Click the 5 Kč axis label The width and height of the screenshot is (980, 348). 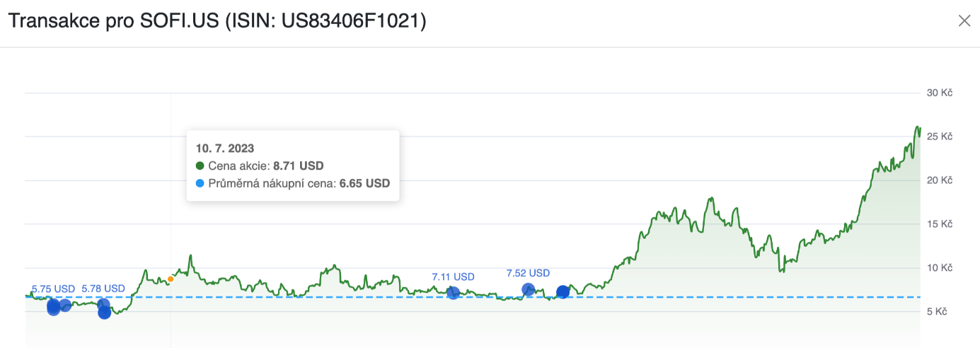click(940, 311)
